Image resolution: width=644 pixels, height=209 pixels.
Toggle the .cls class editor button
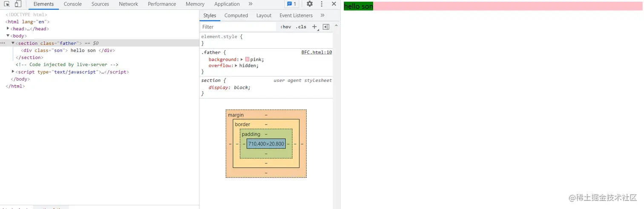pos(301,27)
